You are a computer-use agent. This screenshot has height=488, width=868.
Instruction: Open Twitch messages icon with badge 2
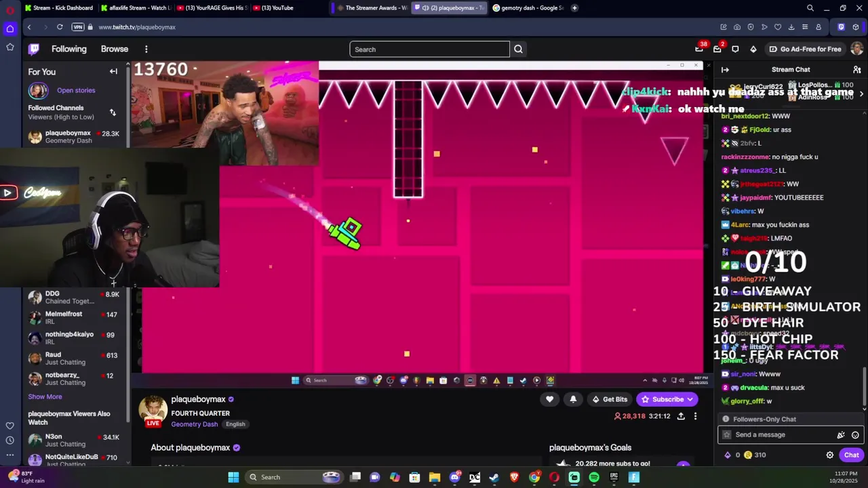pos(717,49)
